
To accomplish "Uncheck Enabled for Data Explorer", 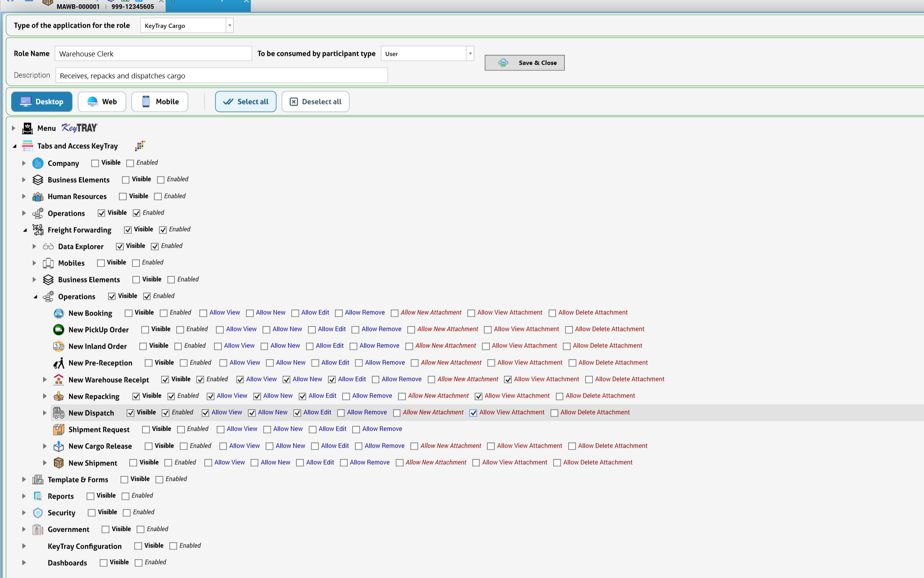I will tap(155, 247).
